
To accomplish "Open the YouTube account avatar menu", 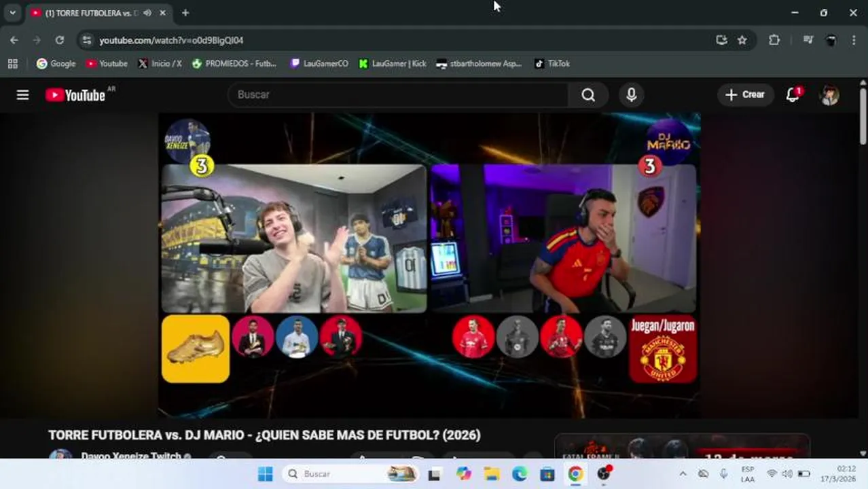I will coord(829,95).
